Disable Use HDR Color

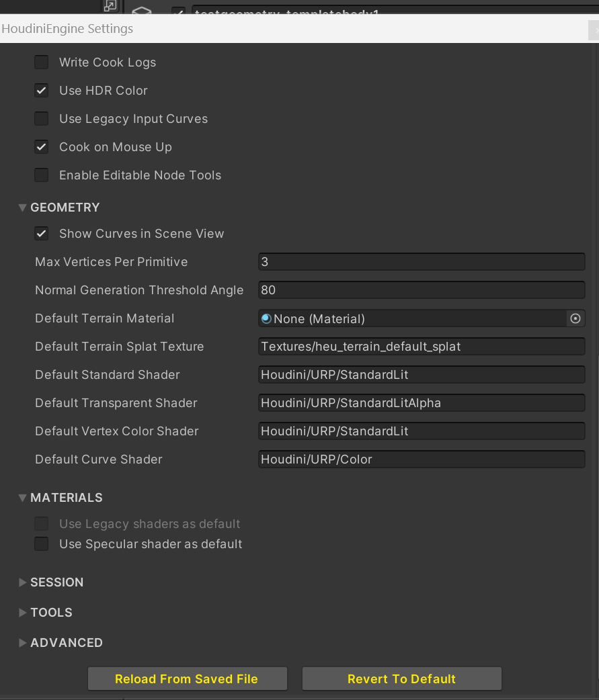[41, 90]
